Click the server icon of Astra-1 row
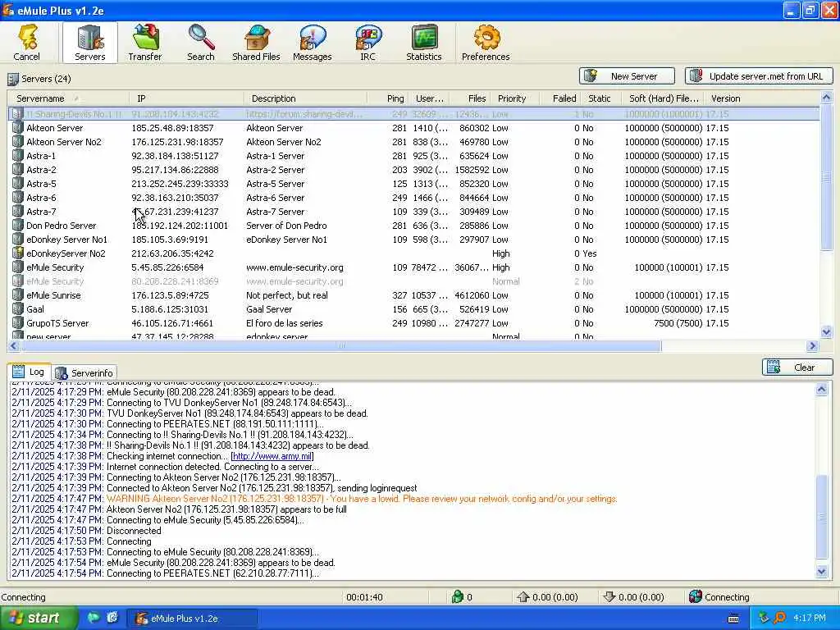The image size is (840, 630). [18, 156]
